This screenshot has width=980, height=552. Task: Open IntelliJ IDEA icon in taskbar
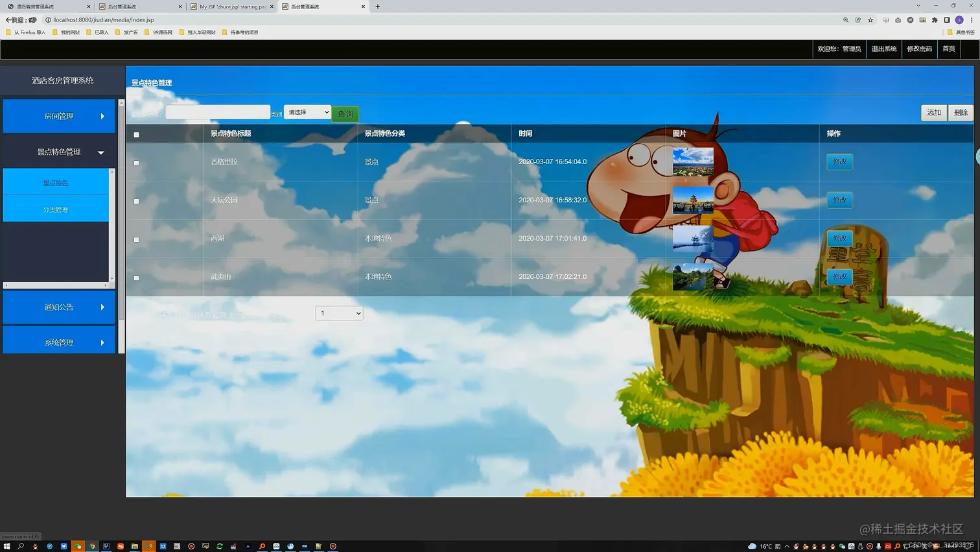click(x=106, y=546)
